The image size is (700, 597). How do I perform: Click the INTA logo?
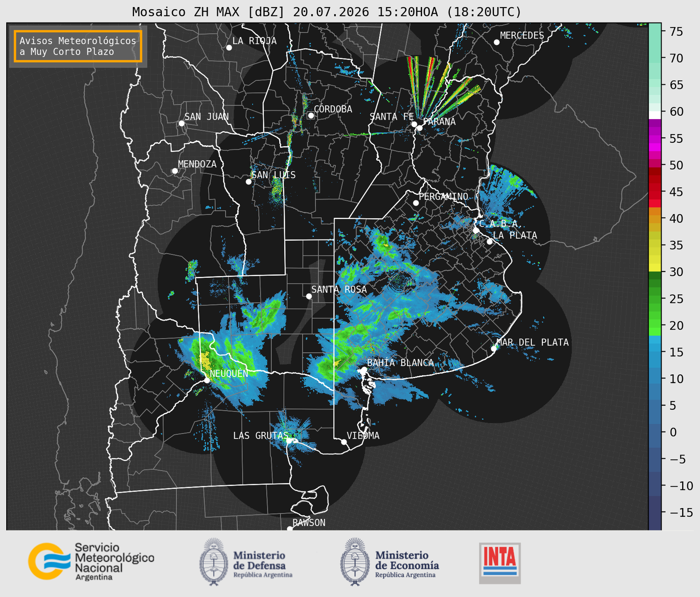(x=500, y=563)
